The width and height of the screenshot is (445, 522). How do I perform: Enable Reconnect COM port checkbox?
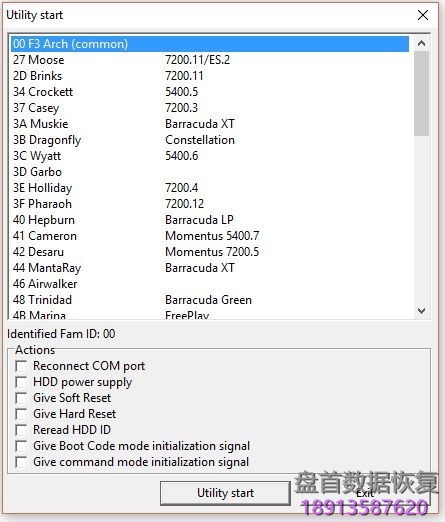(21, 366)
